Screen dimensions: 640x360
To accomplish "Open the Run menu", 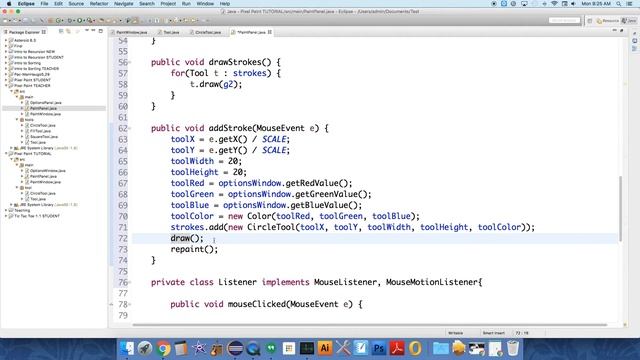I will pos(186,4).
